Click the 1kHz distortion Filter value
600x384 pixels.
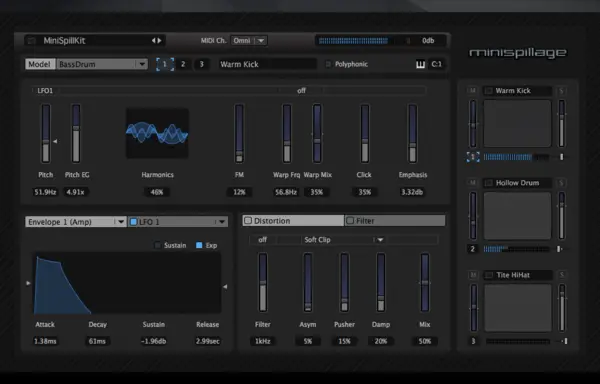[x=262, y=341]
